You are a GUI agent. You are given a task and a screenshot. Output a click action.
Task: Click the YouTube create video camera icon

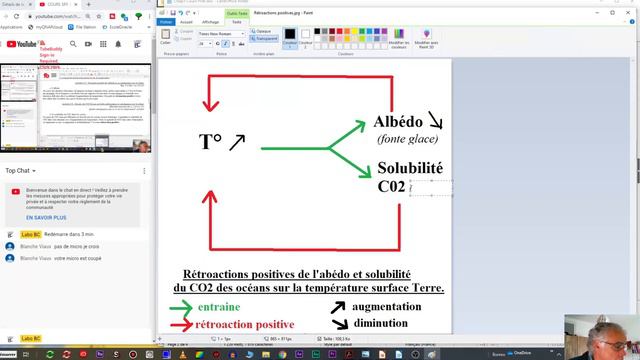(x=88, y=44)
